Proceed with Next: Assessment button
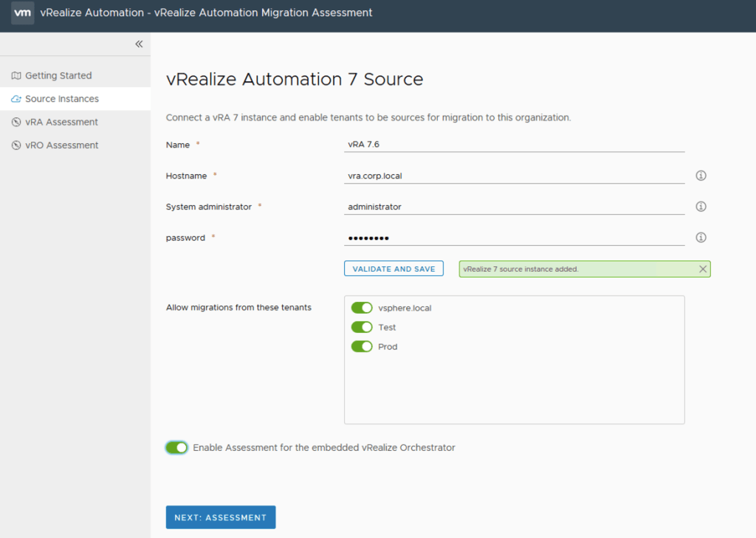The width and height of the screenshot is (756, 538). [x=220, y=517]
